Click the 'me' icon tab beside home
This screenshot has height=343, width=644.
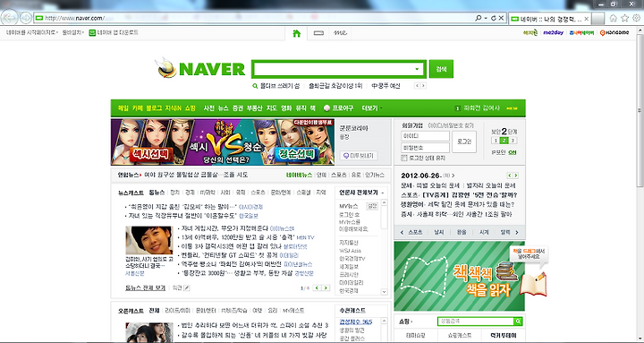[340, 33]
